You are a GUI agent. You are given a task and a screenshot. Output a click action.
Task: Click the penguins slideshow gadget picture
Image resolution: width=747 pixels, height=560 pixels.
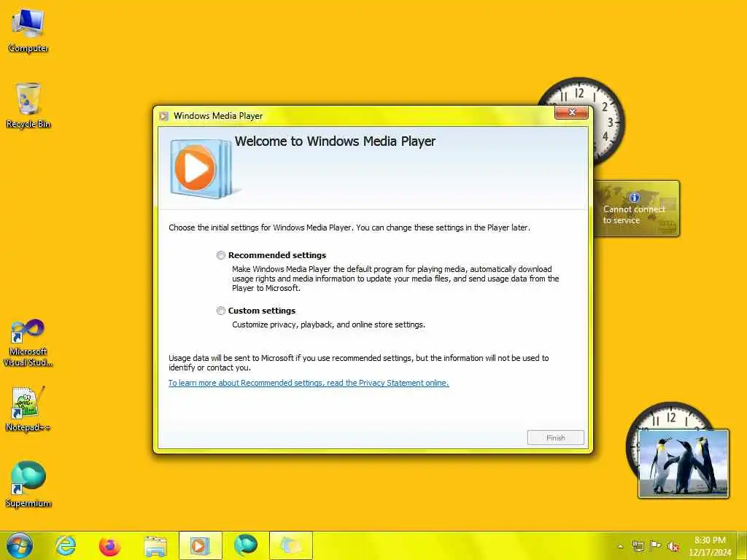point(683,464)
